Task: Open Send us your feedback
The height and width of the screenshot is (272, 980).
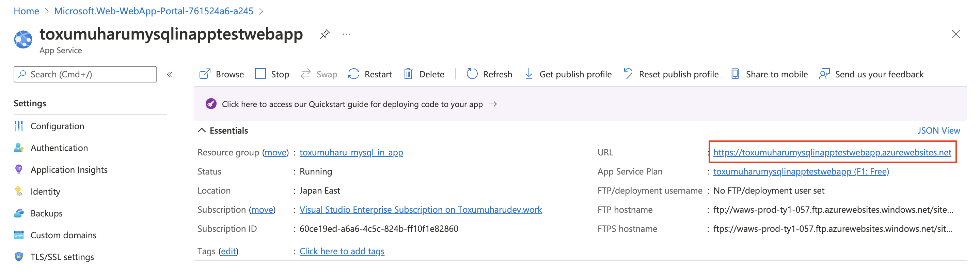Action: (871, 74)
